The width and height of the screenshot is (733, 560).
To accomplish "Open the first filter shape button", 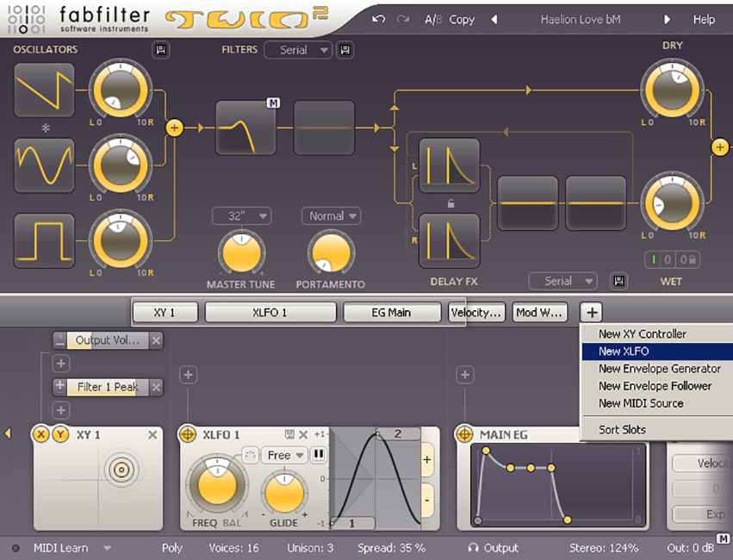I will click(245, 128).
